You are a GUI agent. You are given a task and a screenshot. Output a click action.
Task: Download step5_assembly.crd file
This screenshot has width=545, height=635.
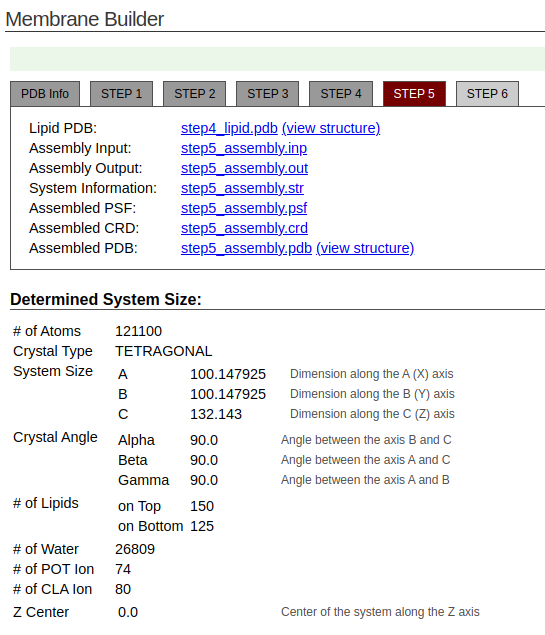[244, 228]
